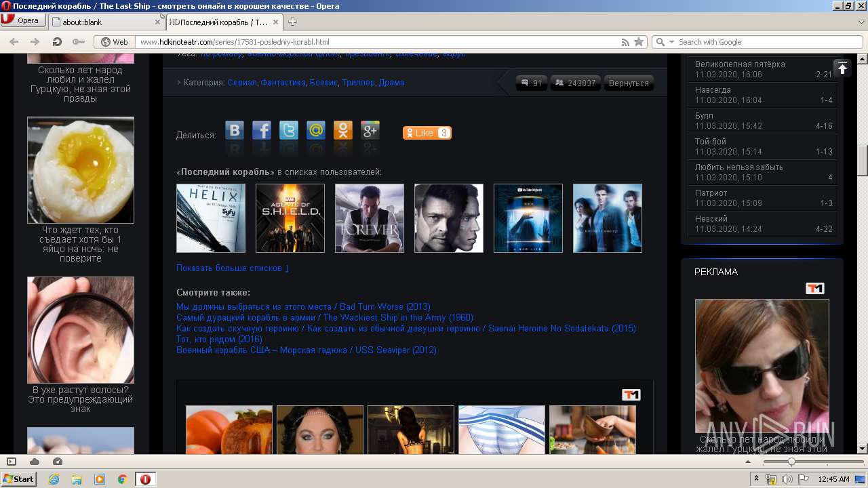The height and width of the screenshot is (488, 868).
Task: Click the Odnoklassniki Like button
Action: [x=427, y=133]
